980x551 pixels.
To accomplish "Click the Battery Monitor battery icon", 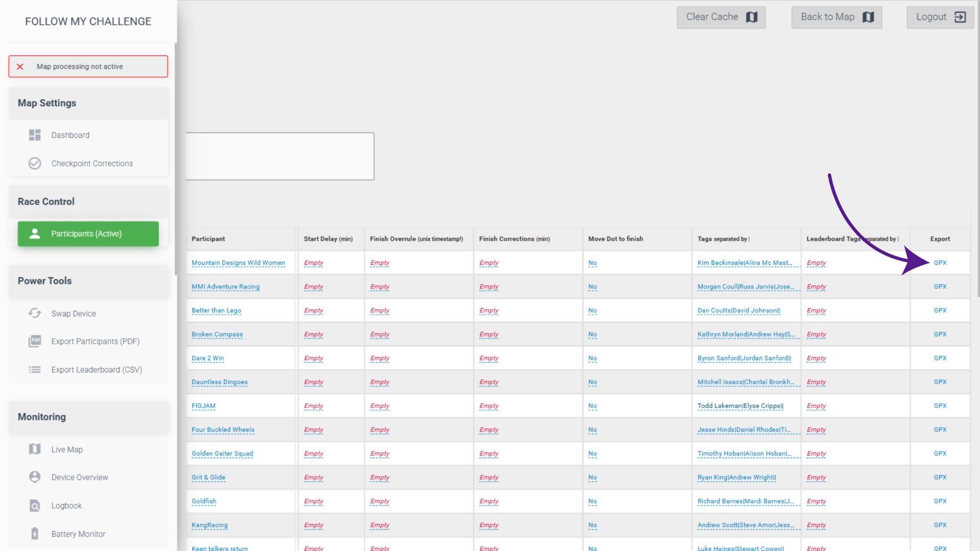I will point(35,534).
